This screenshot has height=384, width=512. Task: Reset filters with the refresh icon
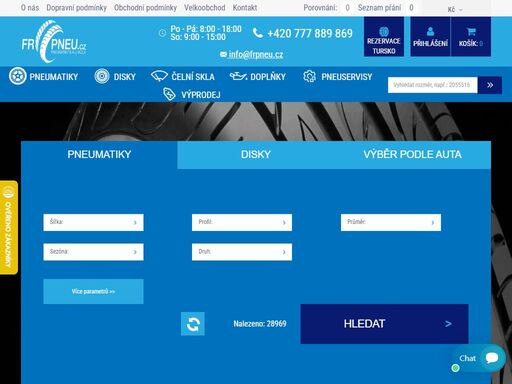(193, 324)
